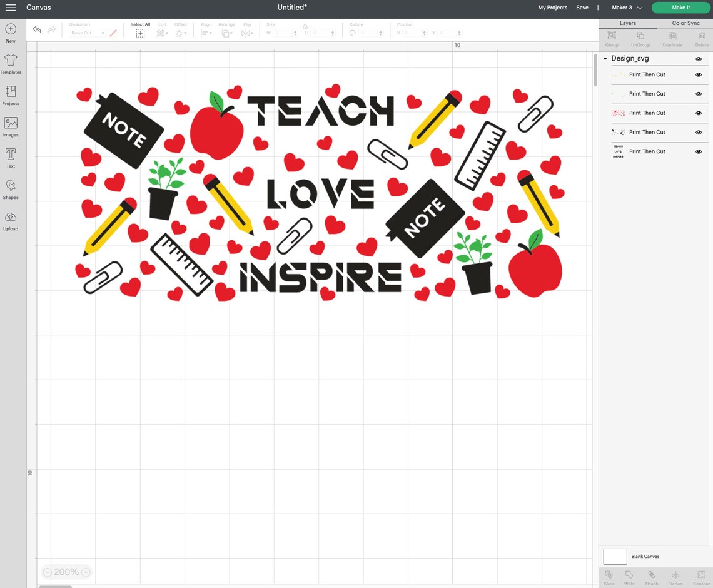
Task: Click the Untitled* project title
Action: (x=292, y=8)
